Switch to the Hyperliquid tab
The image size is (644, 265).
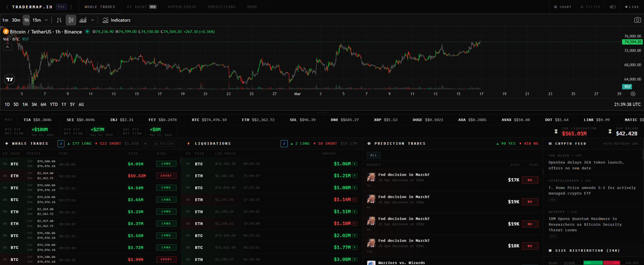(182, 7)
